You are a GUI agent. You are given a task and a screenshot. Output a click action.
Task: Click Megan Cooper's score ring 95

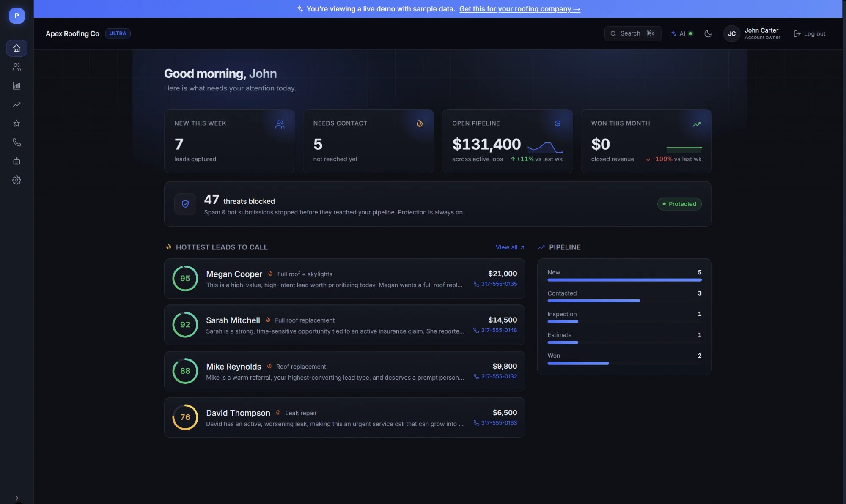click(185, 278)
